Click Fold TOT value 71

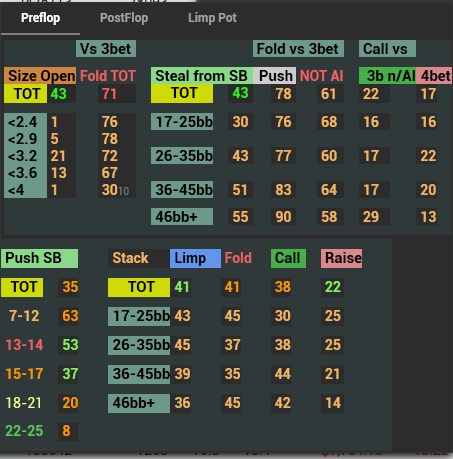point(109,94)
